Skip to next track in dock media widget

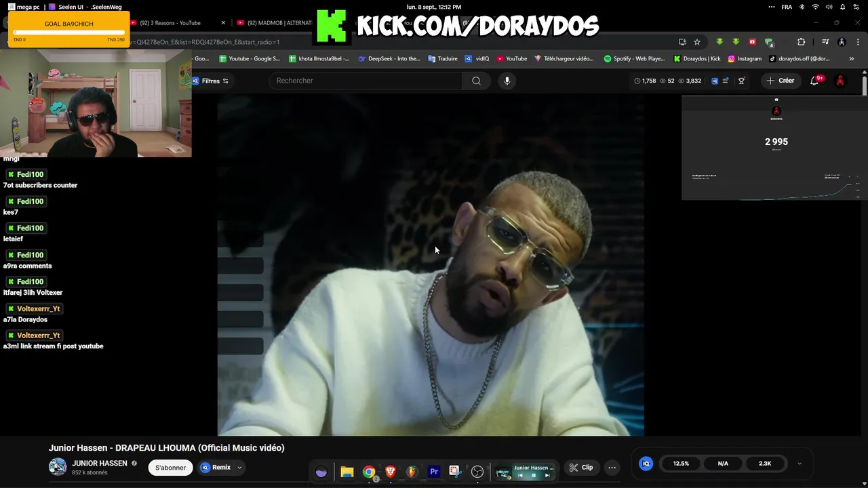(547, 476)
